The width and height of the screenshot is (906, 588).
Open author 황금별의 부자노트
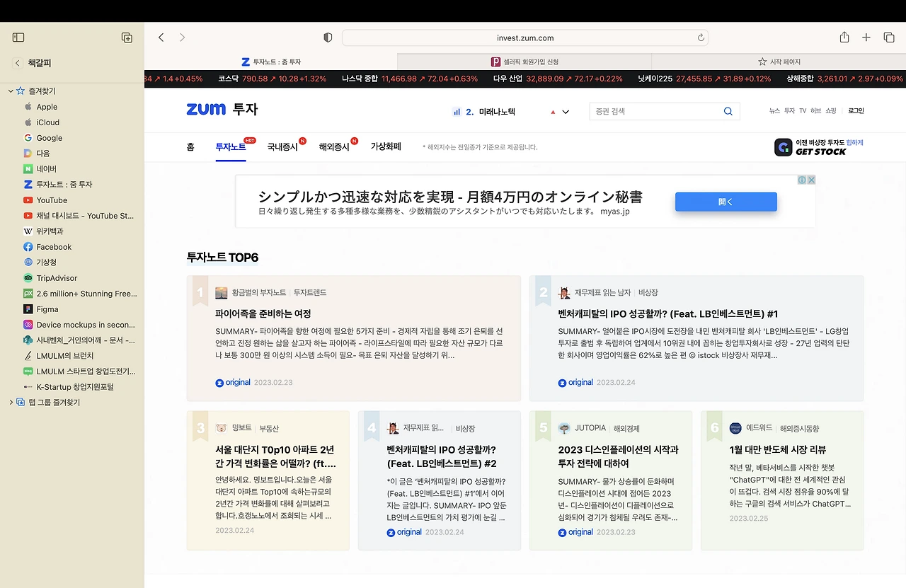point(259,292)
